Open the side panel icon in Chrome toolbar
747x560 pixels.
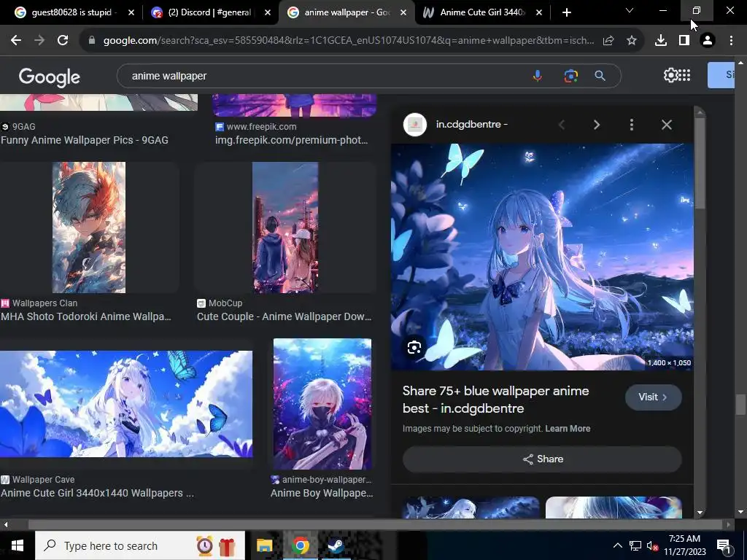click(x=684, y=41)
